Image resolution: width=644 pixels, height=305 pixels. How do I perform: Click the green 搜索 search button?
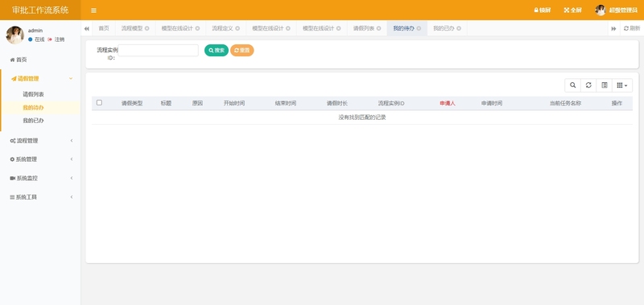coord(217,50)
